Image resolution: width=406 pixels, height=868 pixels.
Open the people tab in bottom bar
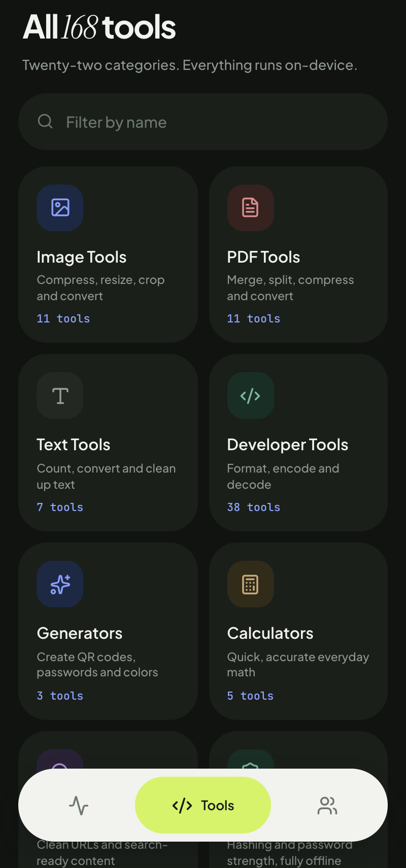[327, 805]
